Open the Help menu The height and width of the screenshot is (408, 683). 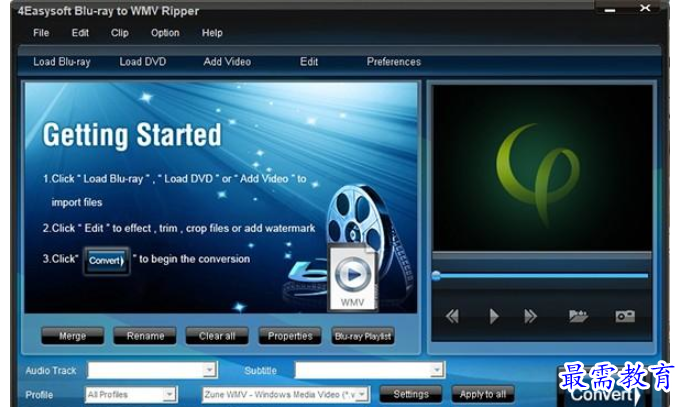click(212, 33)
